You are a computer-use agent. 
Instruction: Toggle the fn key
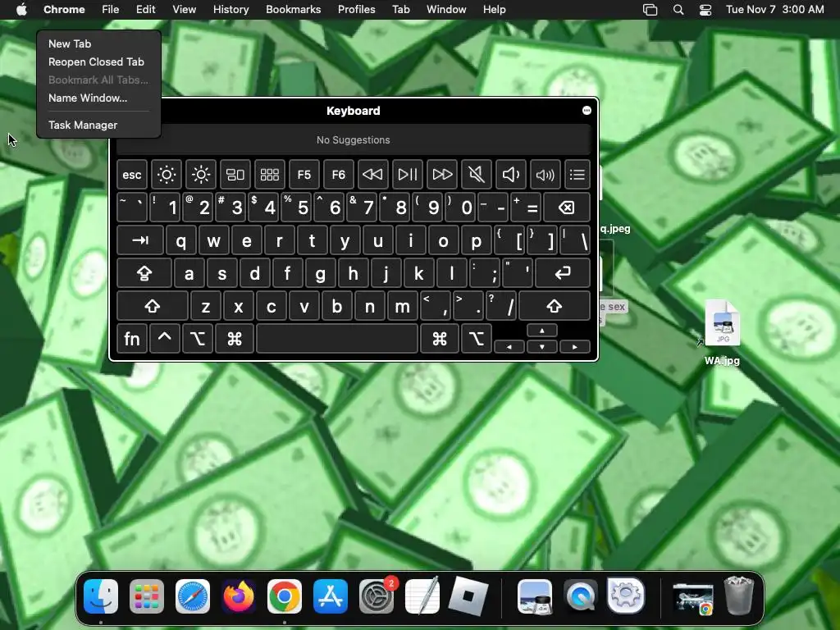132,339
